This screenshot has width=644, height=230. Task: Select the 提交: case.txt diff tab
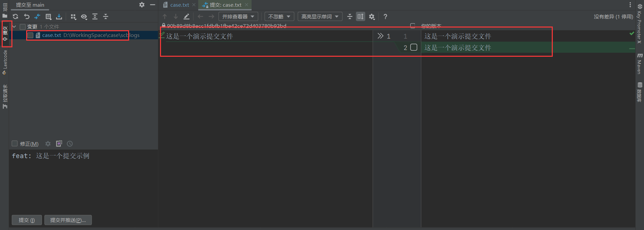[x=225, y=5]
